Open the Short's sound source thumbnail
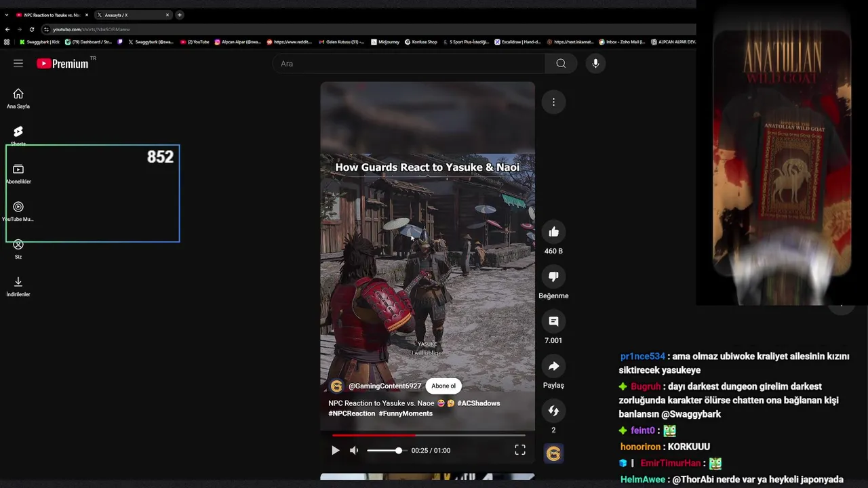 click(x=553, y=453)
